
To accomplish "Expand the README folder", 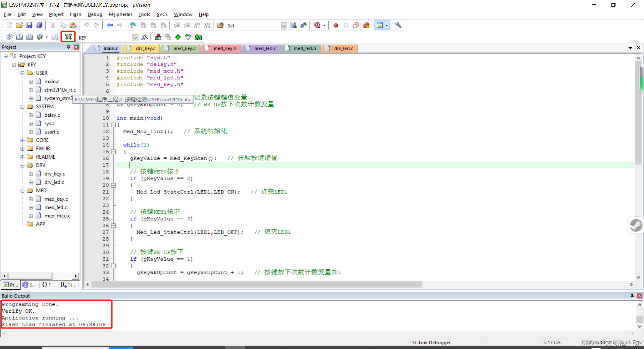I will point(22,157).
